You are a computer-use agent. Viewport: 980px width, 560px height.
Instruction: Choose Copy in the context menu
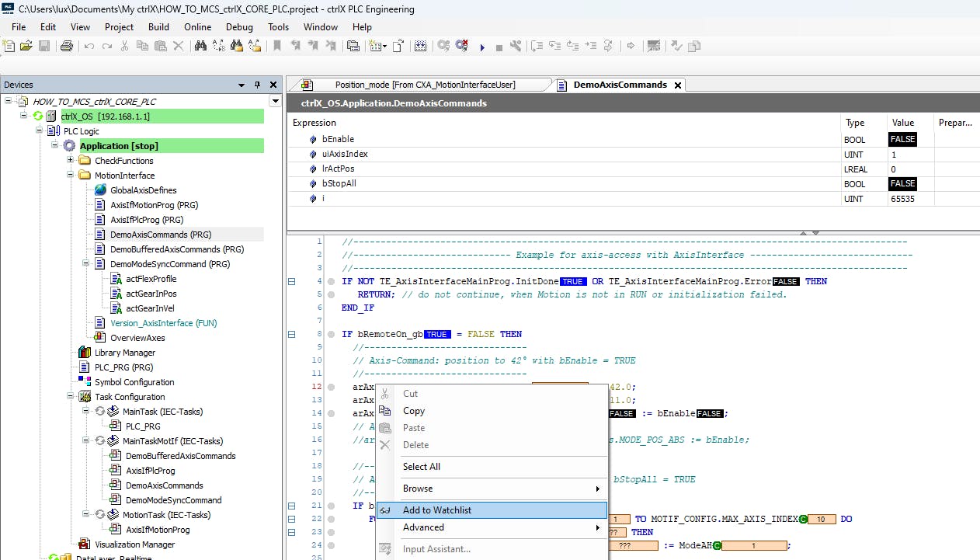pyautogui.click(x=492, y=411)
